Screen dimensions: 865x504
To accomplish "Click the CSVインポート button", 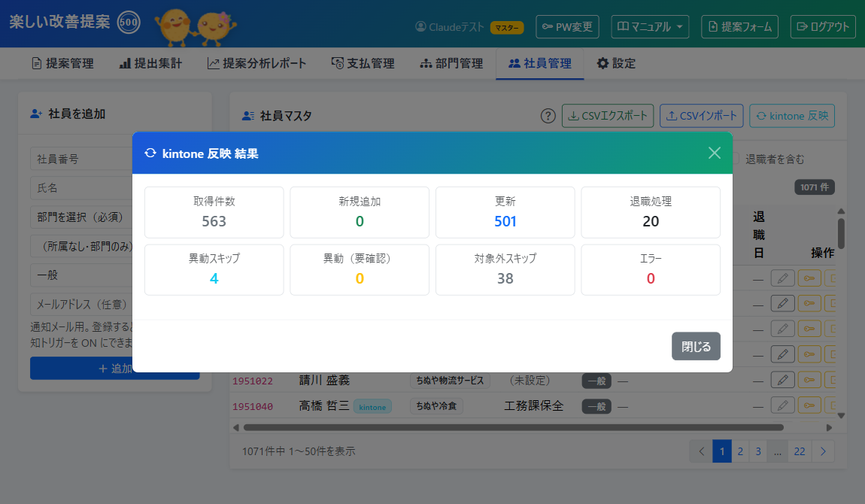I will point(701,116).
